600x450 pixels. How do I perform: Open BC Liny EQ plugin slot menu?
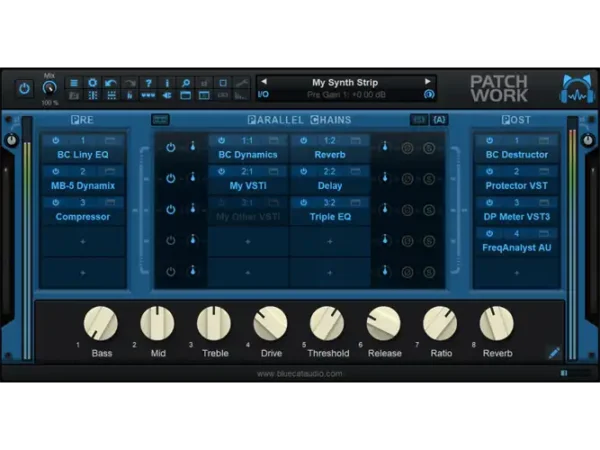click(x=83, y=155)
